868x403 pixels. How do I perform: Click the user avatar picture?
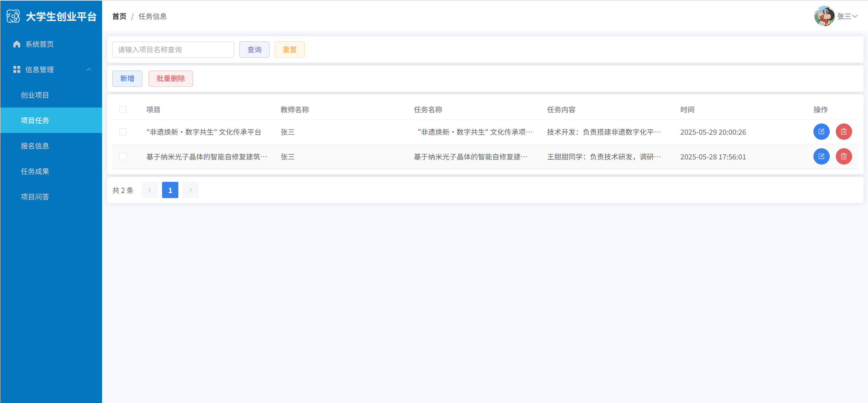[824, 16]
